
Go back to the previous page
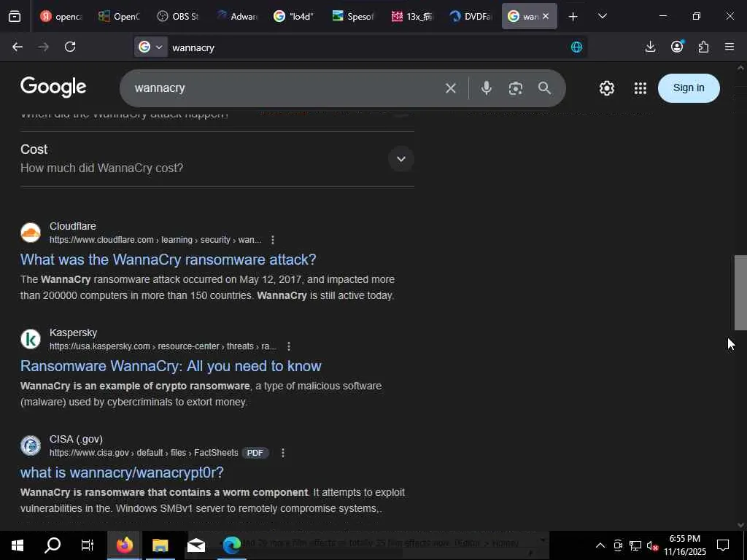click(18, 47)
